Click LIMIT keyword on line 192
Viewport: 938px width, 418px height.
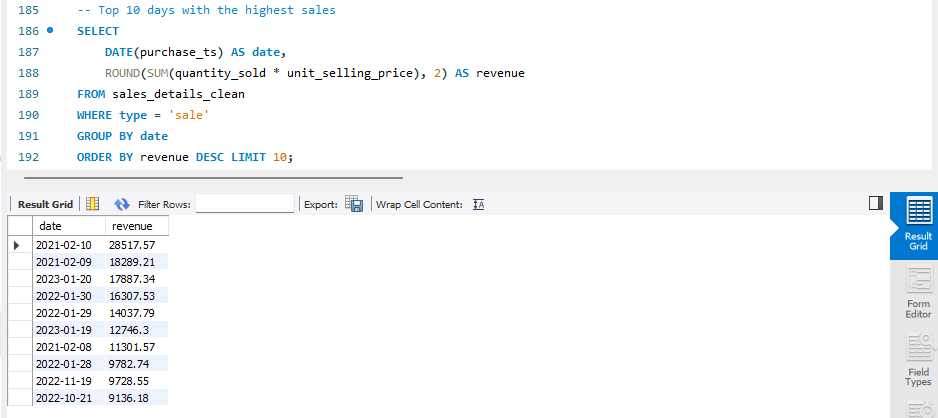(248, 158)
